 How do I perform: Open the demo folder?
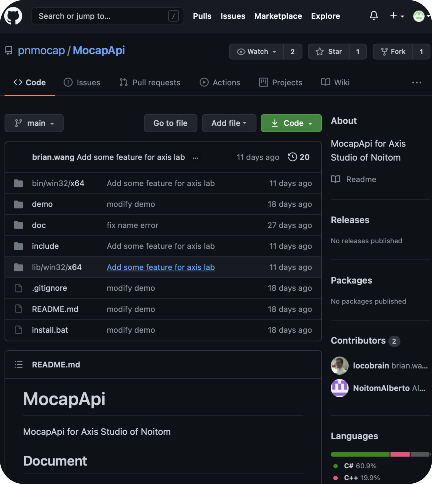(42, 204)
